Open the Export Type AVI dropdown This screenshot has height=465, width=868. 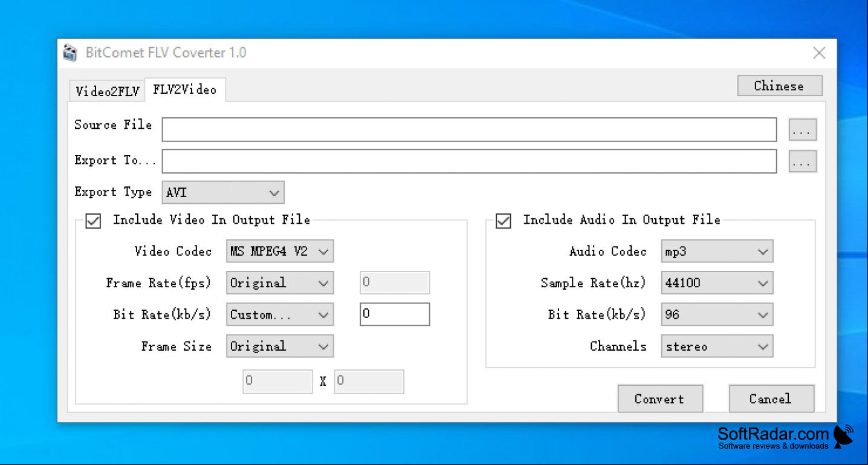pyautogui.click(x=223, y=193)
